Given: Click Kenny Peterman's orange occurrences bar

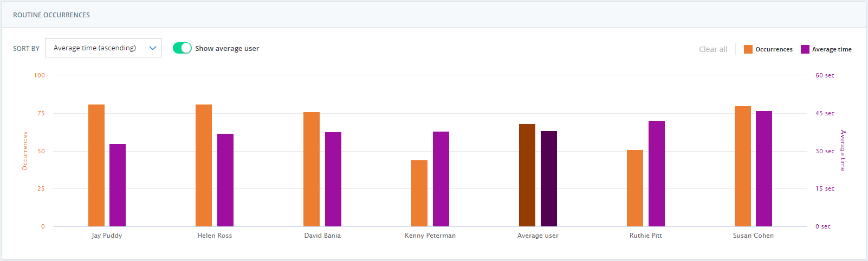Looking at the screenshot, I should click(419, 193).
